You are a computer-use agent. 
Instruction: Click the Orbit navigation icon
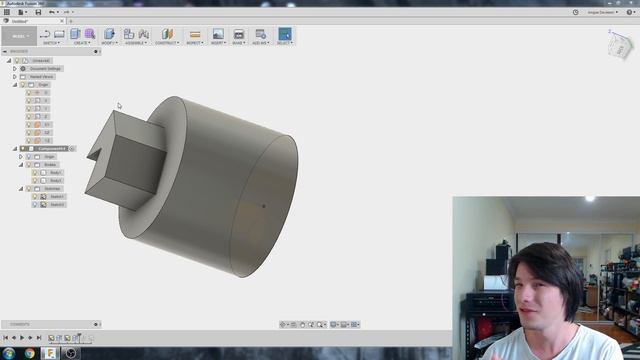[282, 324]
